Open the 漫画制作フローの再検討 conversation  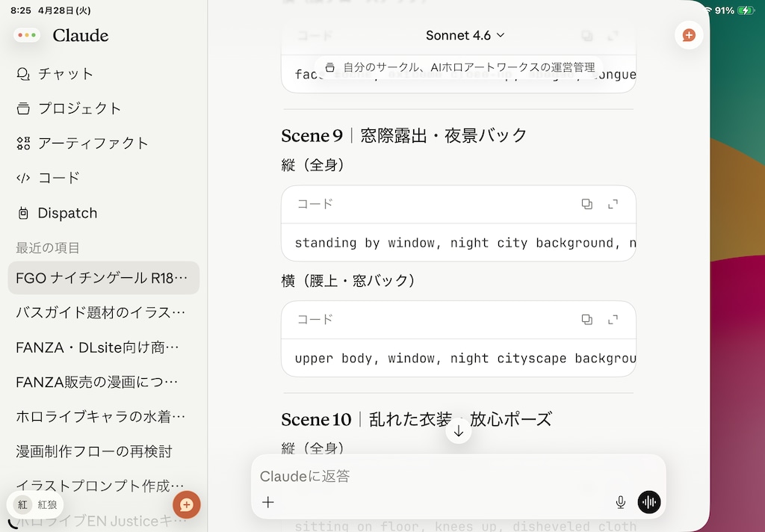click(x=103, y=451)
